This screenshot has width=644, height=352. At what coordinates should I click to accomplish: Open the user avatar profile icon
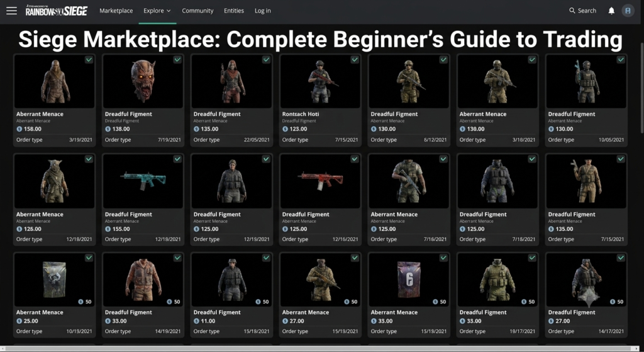tap(628, 11)
